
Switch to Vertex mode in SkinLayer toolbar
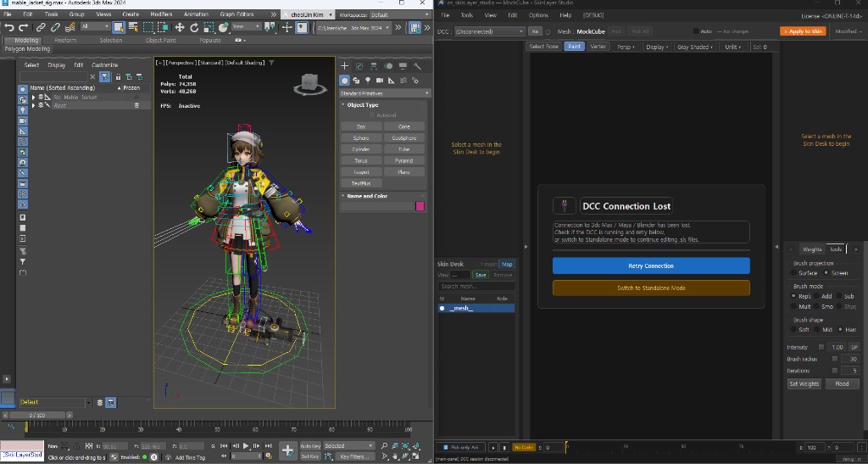coord(598,47)
